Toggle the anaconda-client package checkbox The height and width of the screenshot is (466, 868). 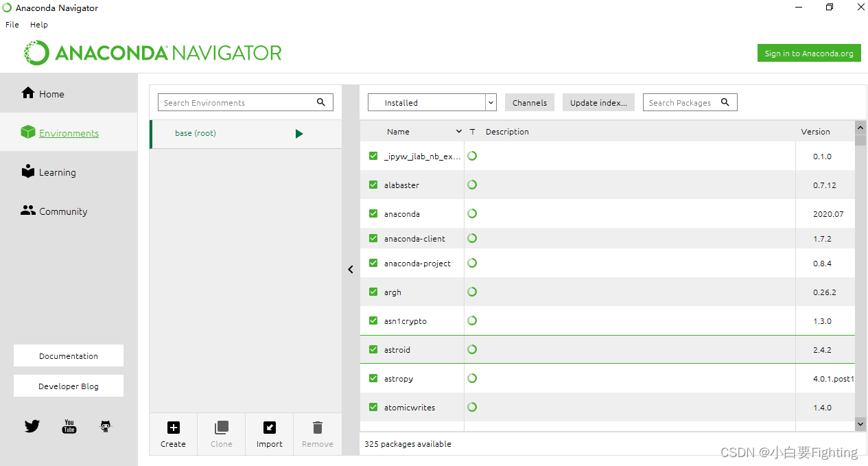click(373, 238)
